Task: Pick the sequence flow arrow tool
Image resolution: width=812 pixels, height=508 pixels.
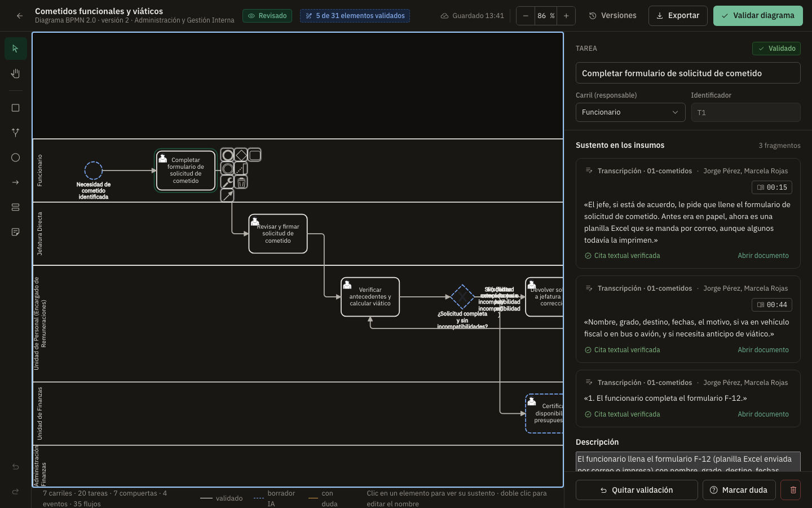Action: [x=16, y=182]
